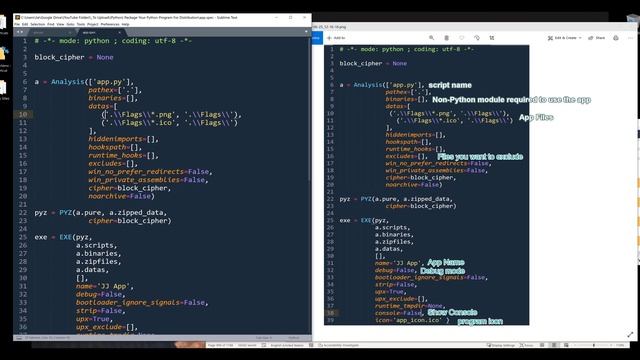Click the delete trash icon in Photos
640x360 pixels.
point(447,38)
